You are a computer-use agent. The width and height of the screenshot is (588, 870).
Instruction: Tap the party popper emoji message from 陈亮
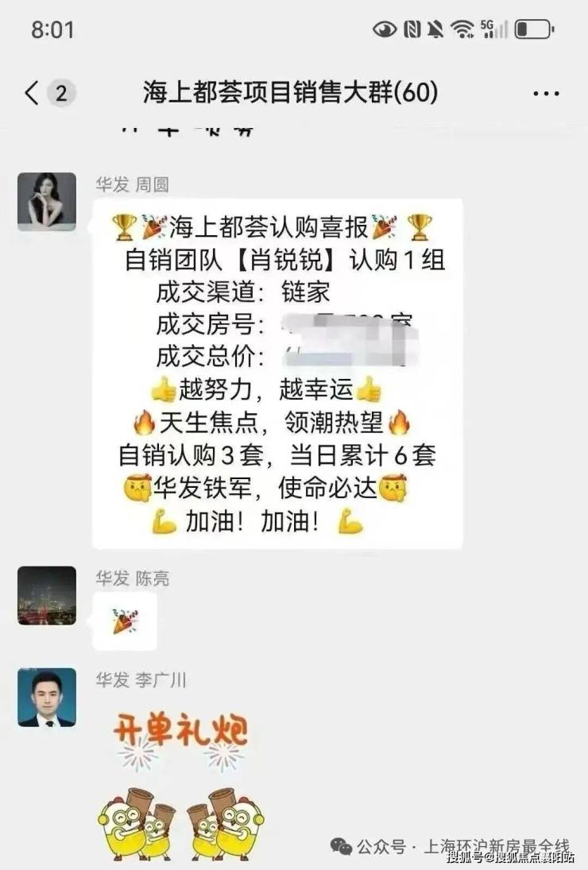point(125,621)
